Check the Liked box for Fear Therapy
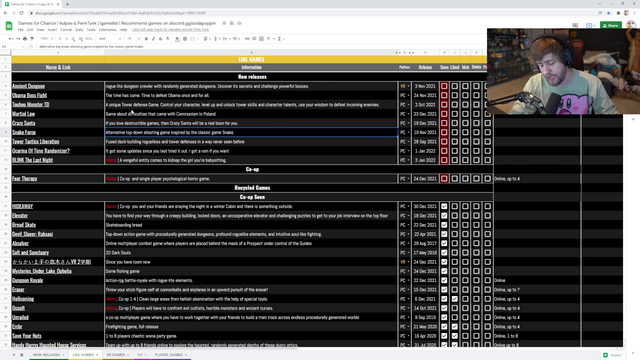The width and height of the screenshot is (640, 360). (x=455, y=179)
